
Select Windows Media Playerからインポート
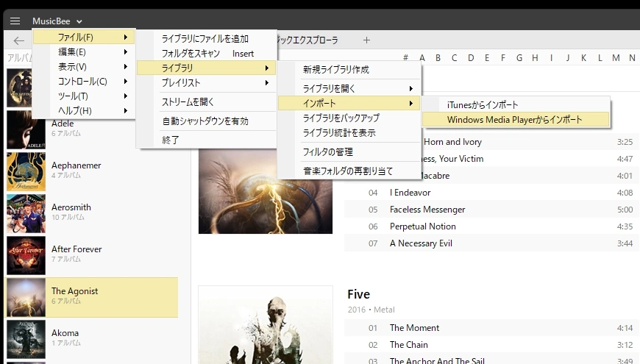[x=514, y=120]
